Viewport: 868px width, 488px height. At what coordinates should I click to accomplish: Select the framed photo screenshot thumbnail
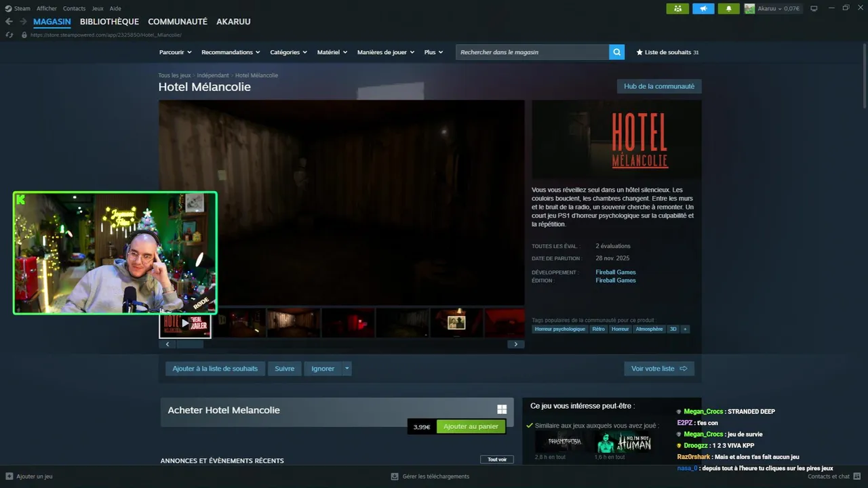click(456, 323)
